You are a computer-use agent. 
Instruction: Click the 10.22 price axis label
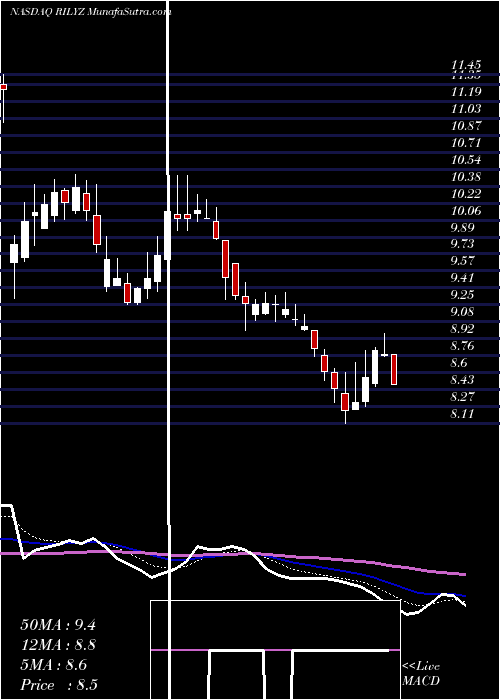(466, 194)
